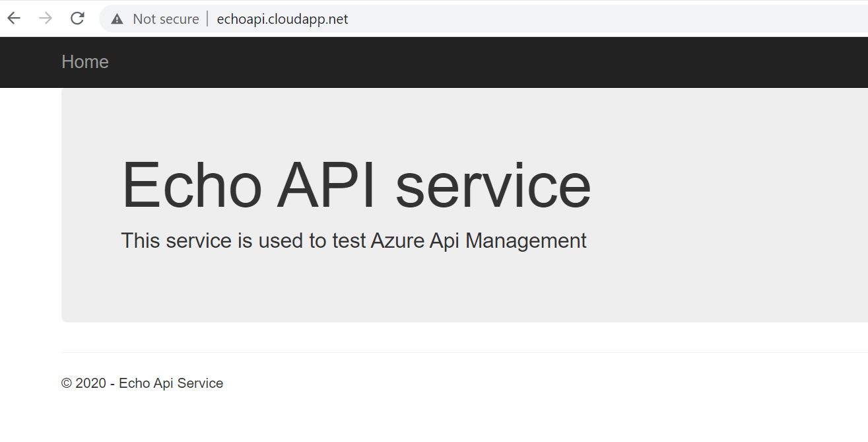The image size is (868, 442).
Task: Click the word "service" in the large heading
Action: [492, 187]
